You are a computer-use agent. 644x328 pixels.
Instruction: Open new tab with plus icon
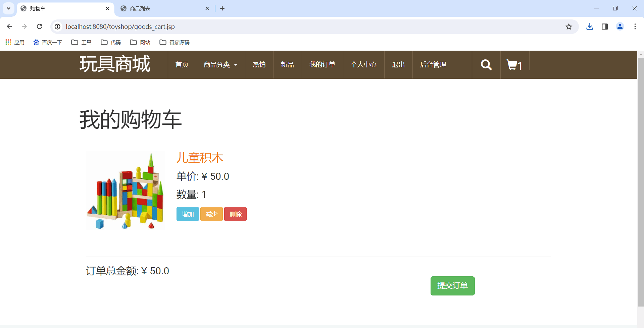tap(222, 8)
